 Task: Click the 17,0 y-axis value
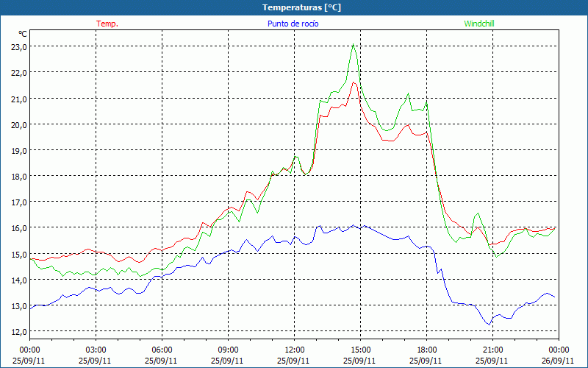(20, 202)
